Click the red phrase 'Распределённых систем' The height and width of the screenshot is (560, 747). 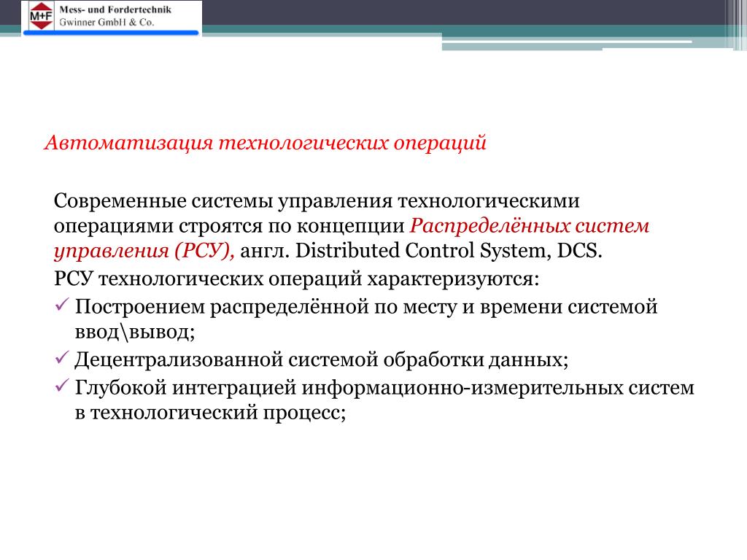click(530, 226)
